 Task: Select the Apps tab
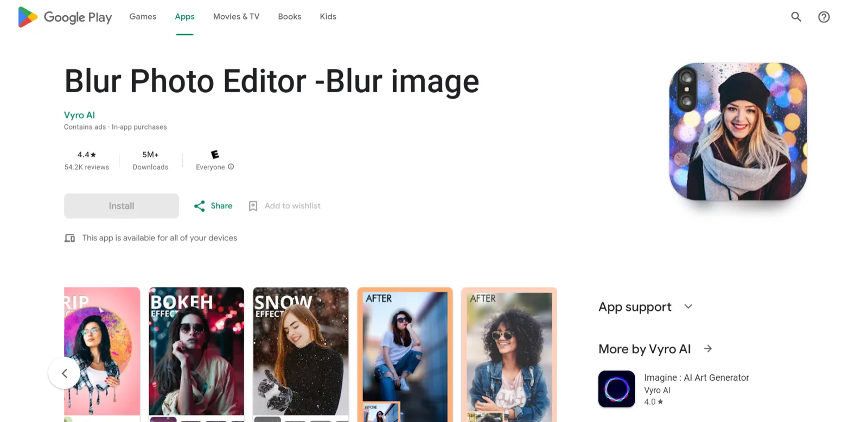click(x=184, y=17)
